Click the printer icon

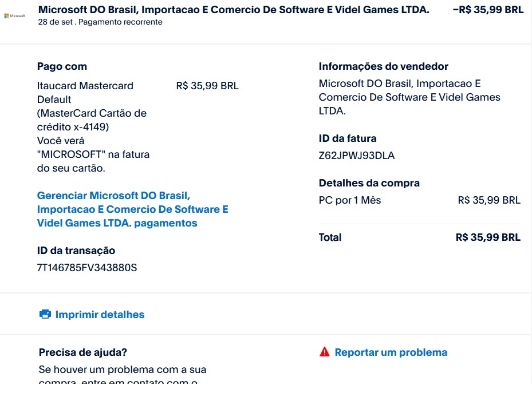click(x=45, y=314)
